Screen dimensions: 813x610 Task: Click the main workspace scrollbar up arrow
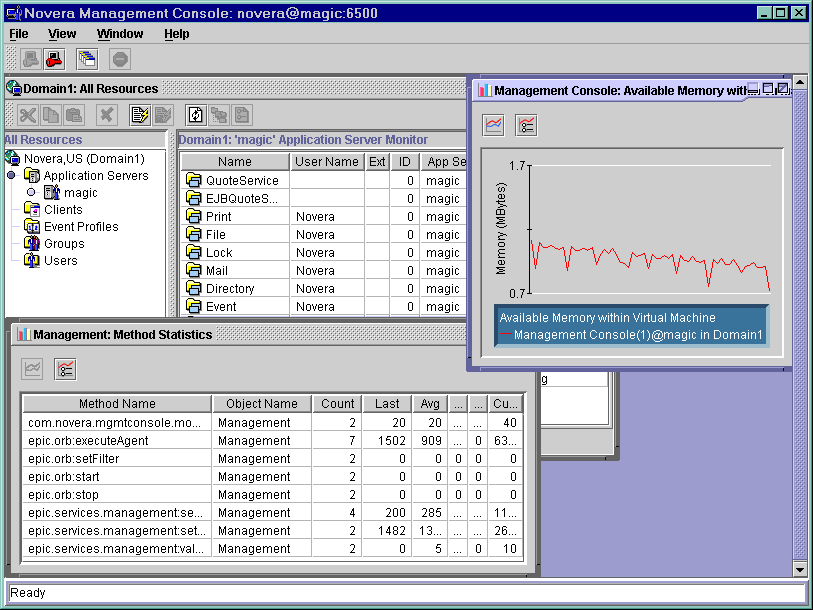pos(800,82)
